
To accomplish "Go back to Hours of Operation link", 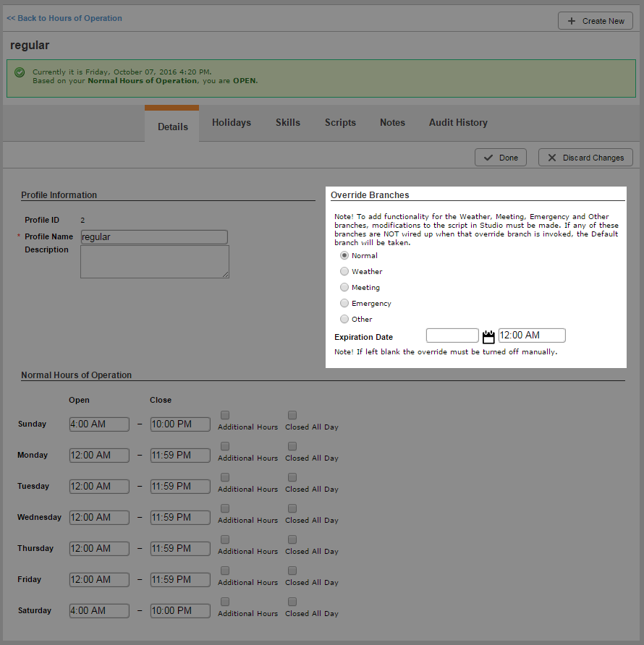I will 64,18.
